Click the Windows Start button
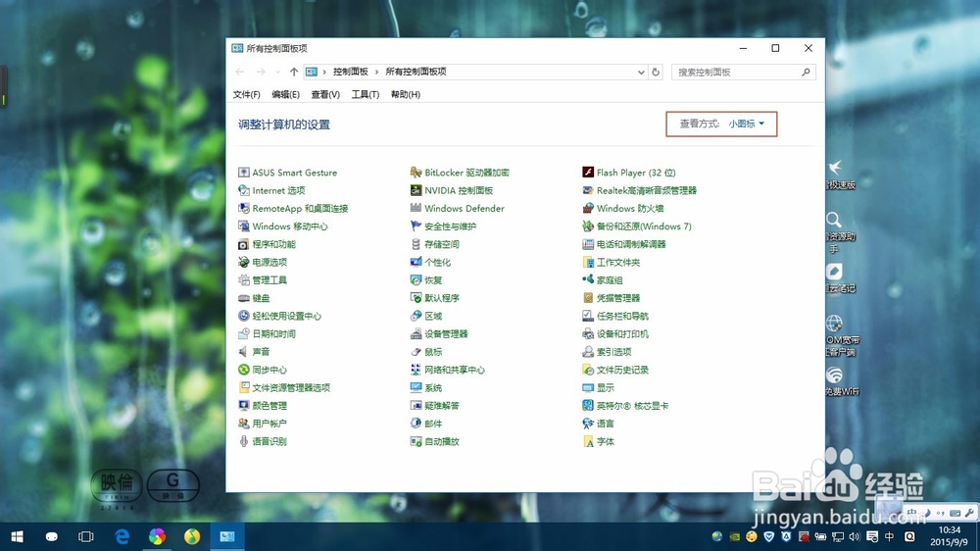This screenshot has width=980, height=551. tap(17, 536)
